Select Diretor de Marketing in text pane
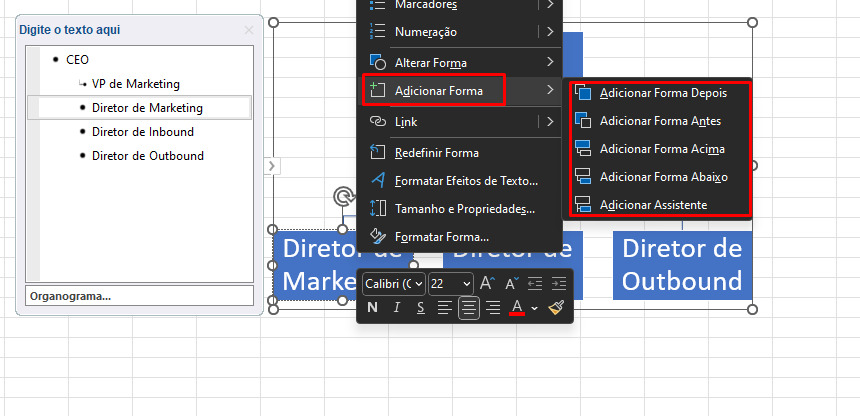This screenshot has height=416, width=860. tap(147, 108)
